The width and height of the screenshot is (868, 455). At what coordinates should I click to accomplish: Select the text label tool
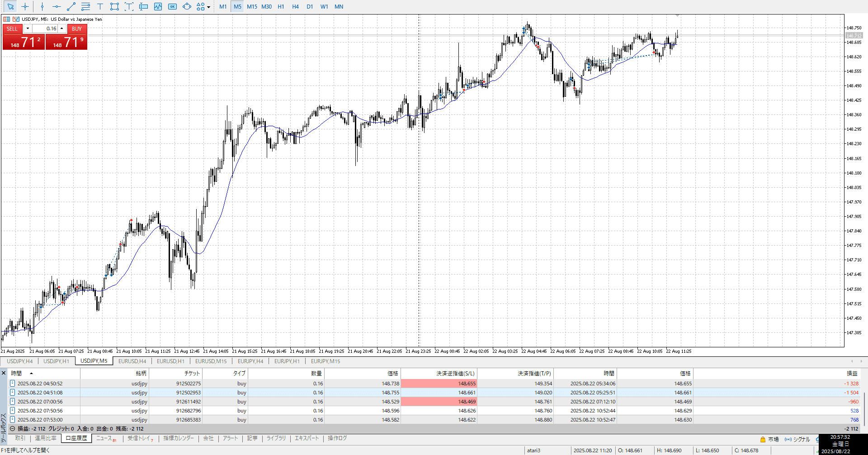[100, 6]
